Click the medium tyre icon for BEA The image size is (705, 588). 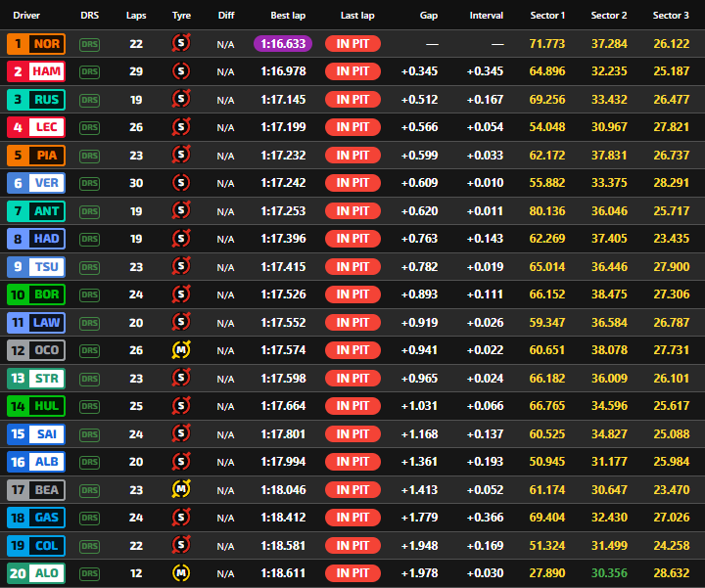180,489
